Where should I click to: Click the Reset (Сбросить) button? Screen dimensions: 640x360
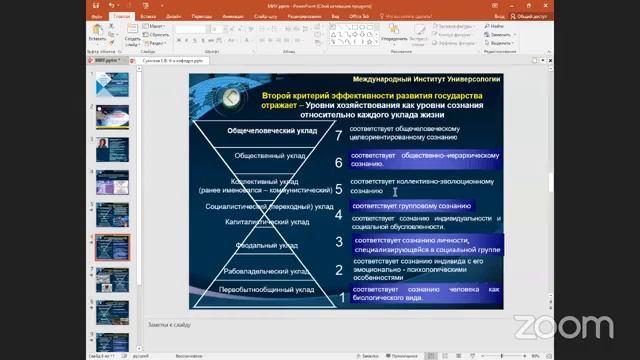click(156, 35)
